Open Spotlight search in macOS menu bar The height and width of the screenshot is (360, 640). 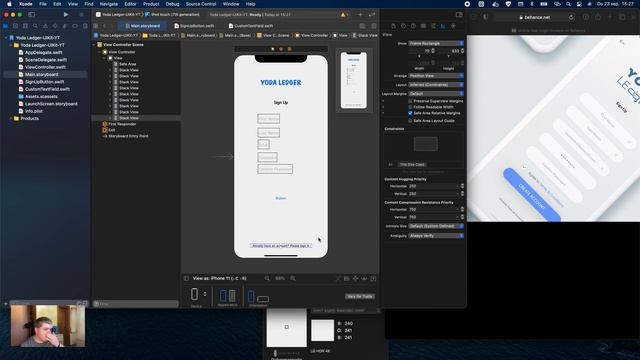tap(568, 4)
